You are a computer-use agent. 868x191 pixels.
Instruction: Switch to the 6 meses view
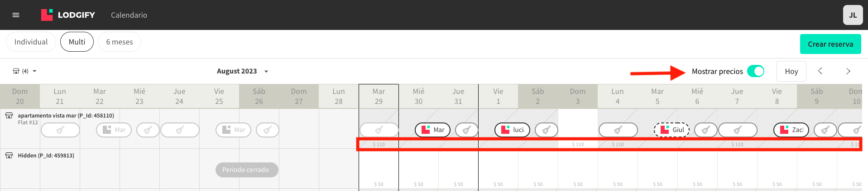120,42
